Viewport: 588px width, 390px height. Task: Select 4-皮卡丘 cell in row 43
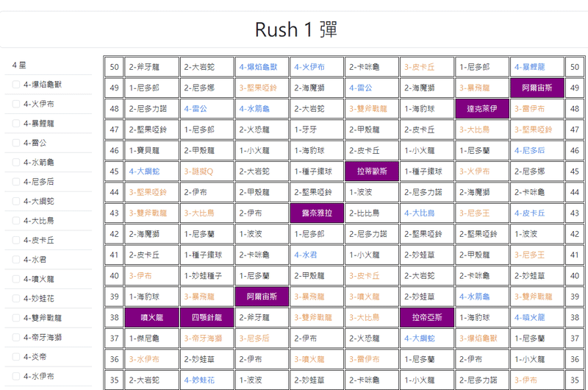pos(537,213)
